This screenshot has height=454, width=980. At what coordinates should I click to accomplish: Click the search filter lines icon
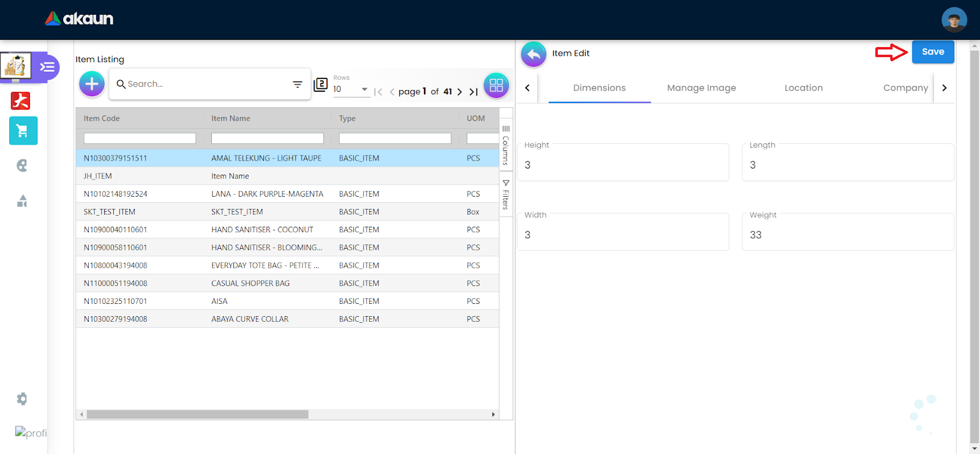point(298,85)
